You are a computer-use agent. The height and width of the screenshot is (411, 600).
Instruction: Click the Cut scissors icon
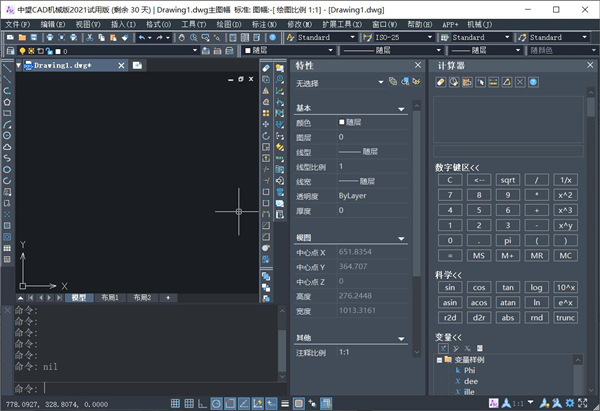tap(91, 37)
